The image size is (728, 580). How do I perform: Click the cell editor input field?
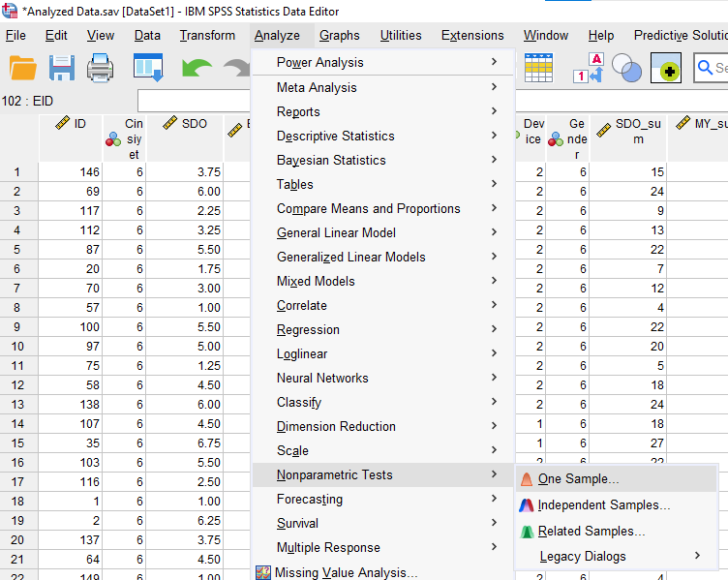tap(194, 101)
